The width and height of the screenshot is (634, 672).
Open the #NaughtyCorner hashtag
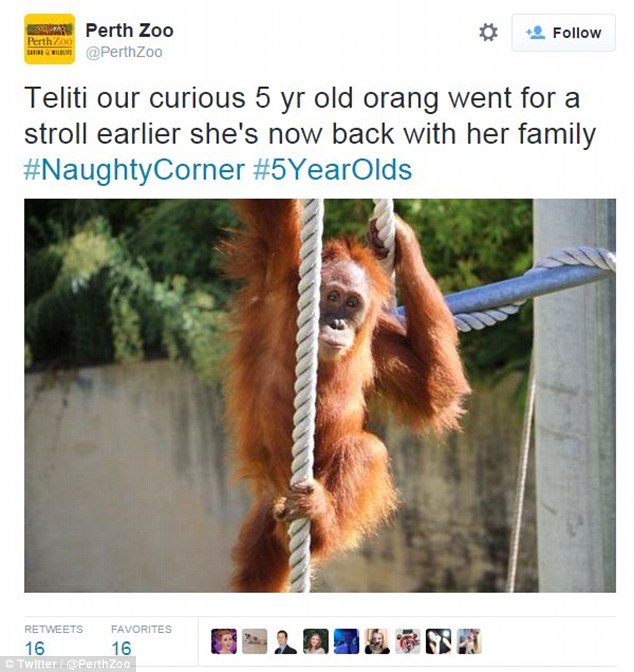(135, 170)
